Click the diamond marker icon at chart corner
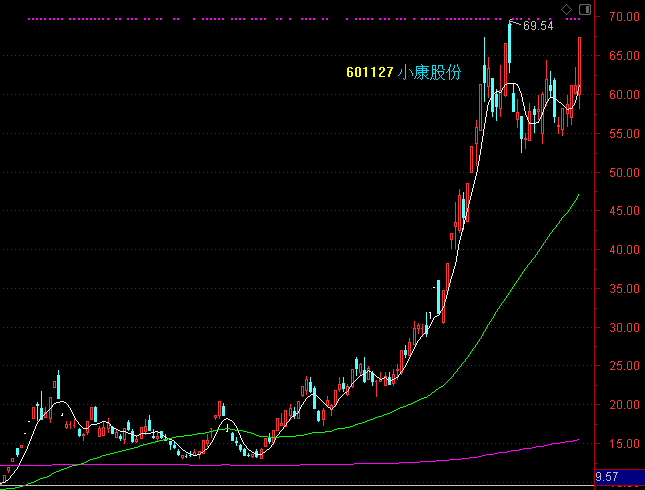This screenshot has width=645, height=490. click(x=566, y=9)
